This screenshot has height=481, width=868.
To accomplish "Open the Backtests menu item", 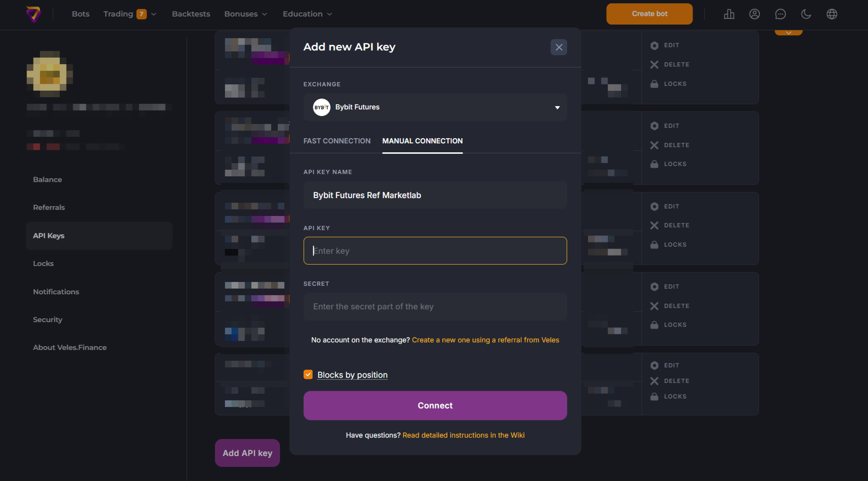I will point(190,14).
